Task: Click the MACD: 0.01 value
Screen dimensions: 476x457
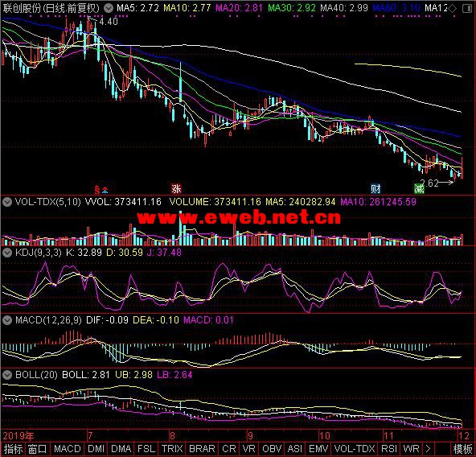Action: click(208, 320)
